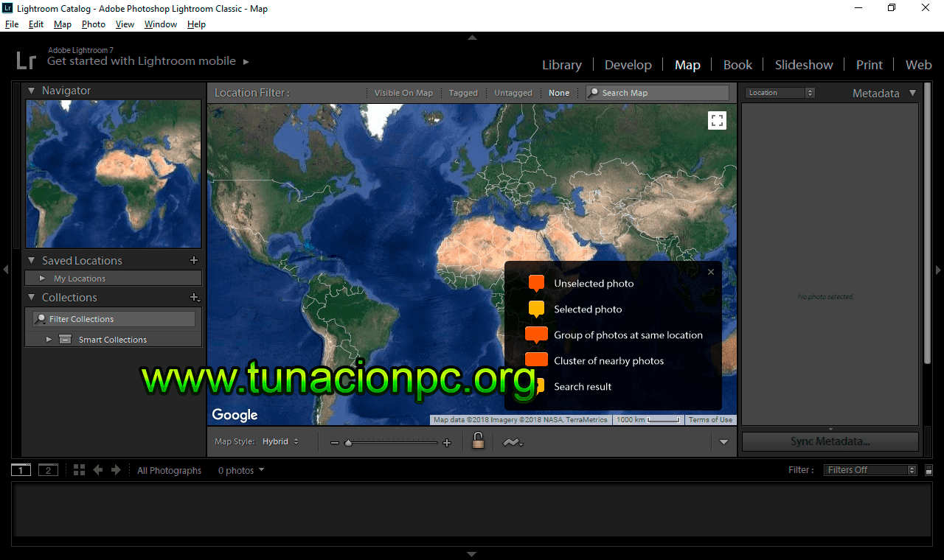Open Lightroom mobile get started arrow
Screen dimensions: 944x560
(x=246, y=62)
